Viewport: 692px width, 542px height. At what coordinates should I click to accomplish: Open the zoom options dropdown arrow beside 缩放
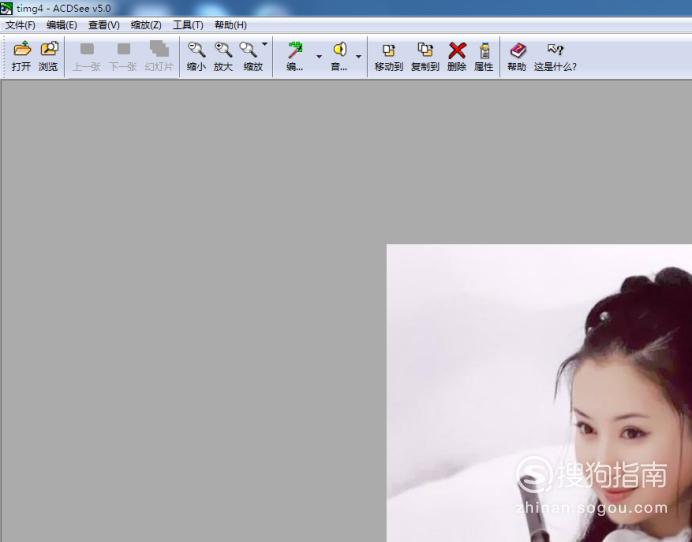(x=265, y=44)
